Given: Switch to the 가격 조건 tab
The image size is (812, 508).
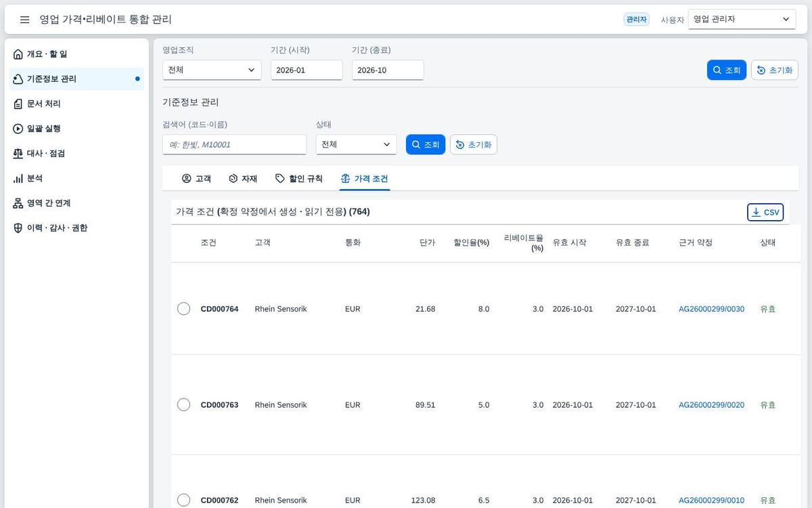Looking at the screenshot, I should point(364,179).
